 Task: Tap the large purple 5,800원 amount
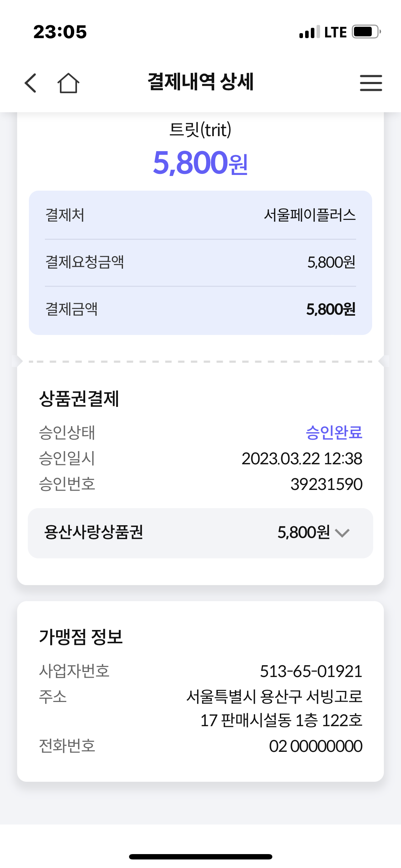(x=200, y=163)
